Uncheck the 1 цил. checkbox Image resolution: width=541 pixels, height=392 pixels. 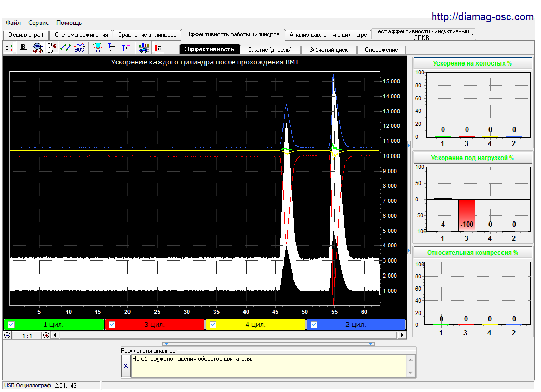11,325
